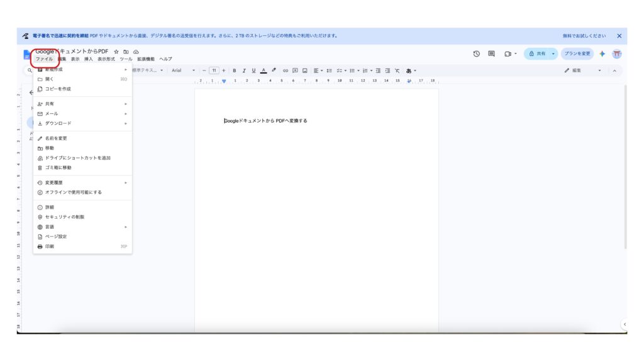
Task: Open version history clock icon
Action: point(477,54)
